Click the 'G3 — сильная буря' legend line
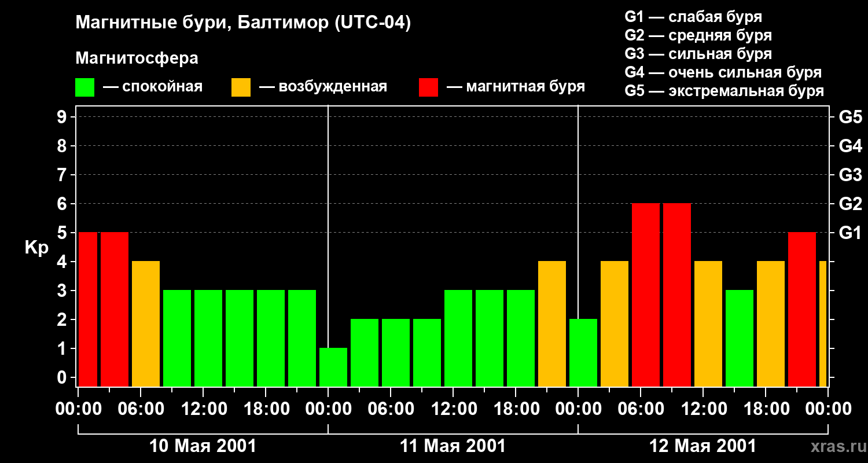868x463 pixels. [x=698, y=54]
